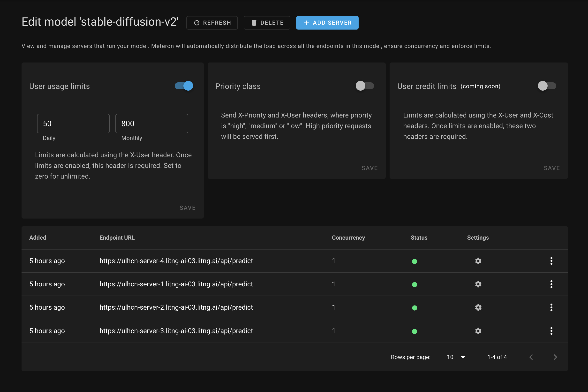Save the User usage limits card
This screenshot has width=588, height=392.
(x=188, y=208)
